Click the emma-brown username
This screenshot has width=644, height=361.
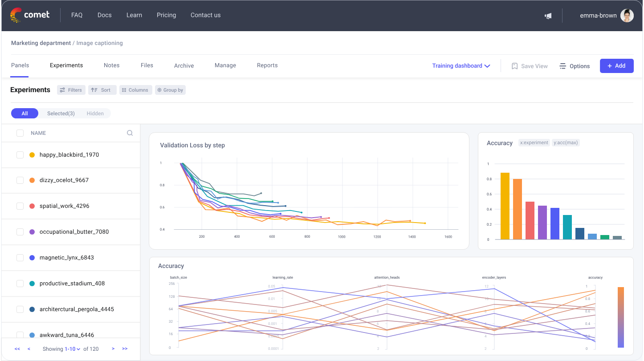pos(598,16)
